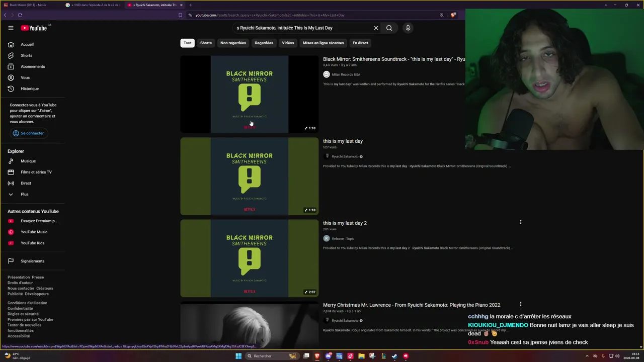Click the Nous contacter footer link
Screen dimensions: 644x362
(x=21, y=288)
